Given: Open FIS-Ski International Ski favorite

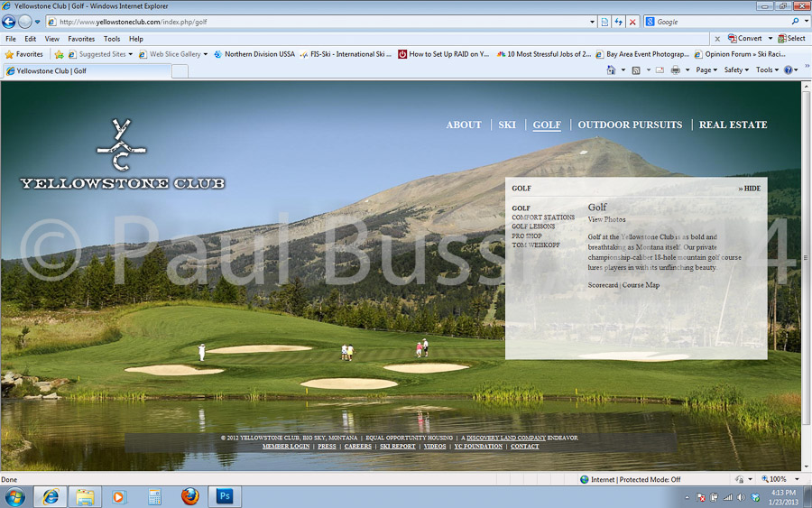Looking at the screenshot, I should click(346, 54).
